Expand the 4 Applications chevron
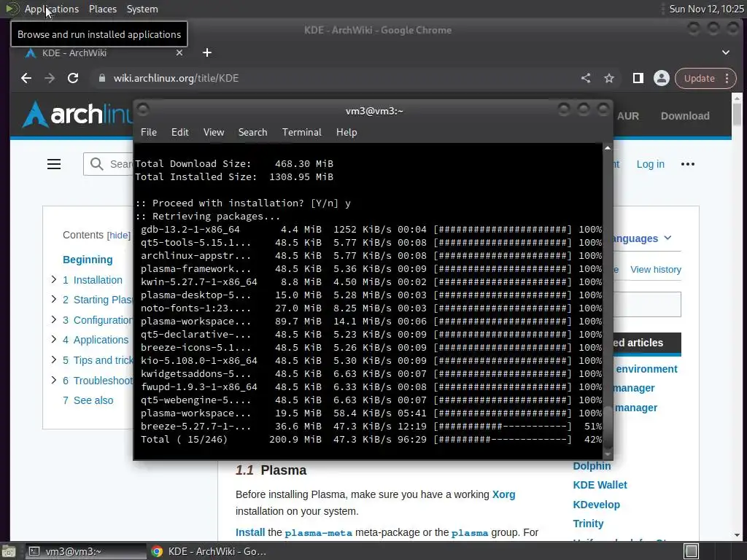Viewport: 747px width, 560px height. (54, 340)
